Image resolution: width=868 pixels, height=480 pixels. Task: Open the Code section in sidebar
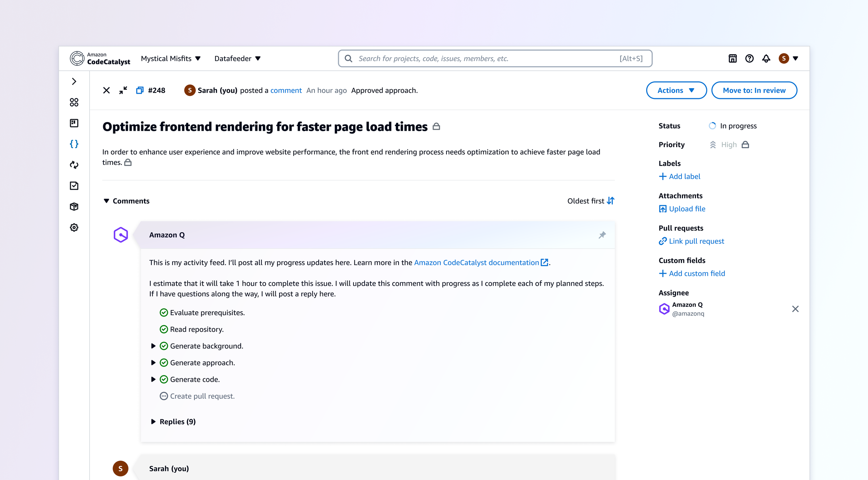74,144
